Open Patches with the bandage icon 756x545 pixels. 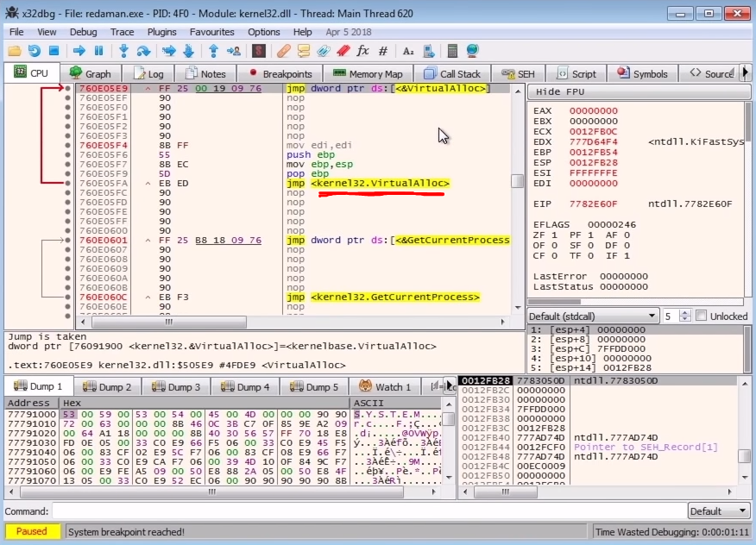tap(283, 51)
